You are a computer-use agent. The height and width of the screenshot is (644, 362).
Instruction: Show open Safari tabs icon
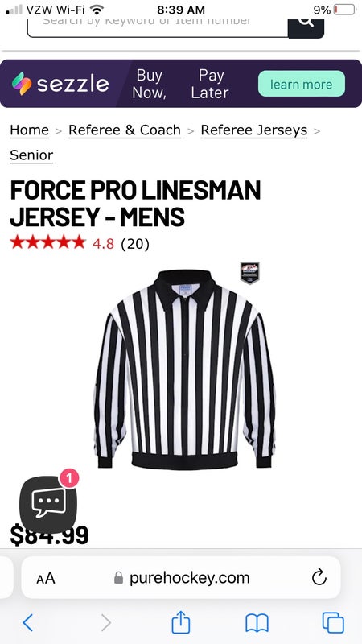[333, 623]
